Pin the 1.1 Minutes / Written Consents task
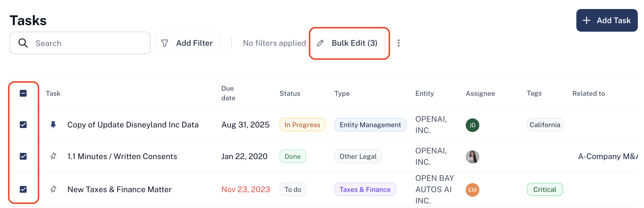The width and height of the screenshot is (644, 208). (x=53, y=156)
